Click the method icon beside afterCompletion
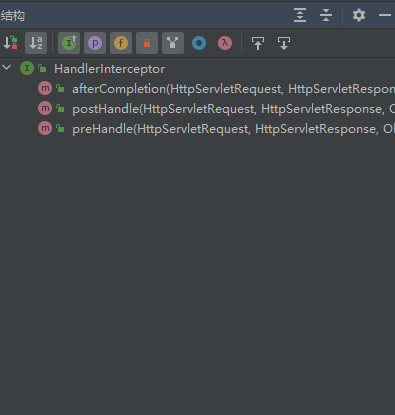Screen dimensions: 395x415 45,88
